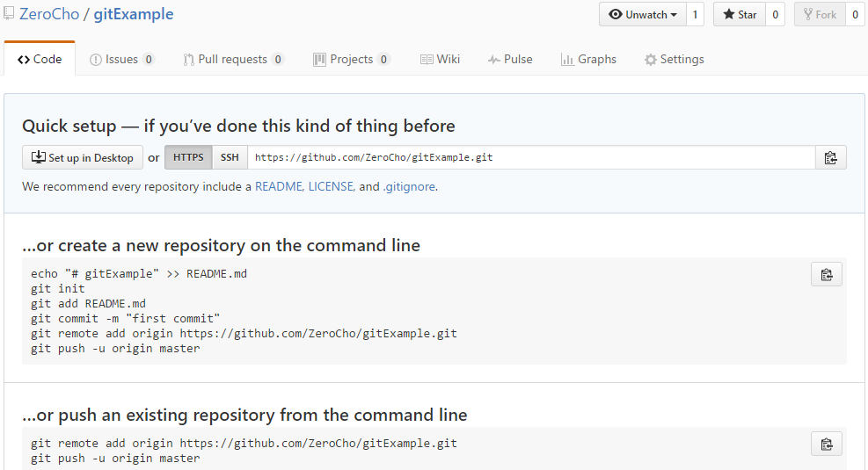
Task: Click the 'git commit -m "first commit"' line
Action: [125, 319]
